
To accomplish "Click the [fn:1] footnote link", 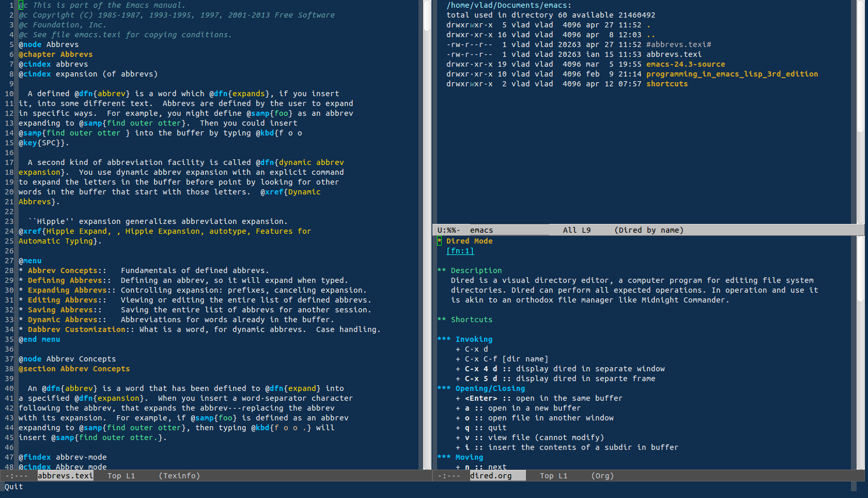I will 459,251.
